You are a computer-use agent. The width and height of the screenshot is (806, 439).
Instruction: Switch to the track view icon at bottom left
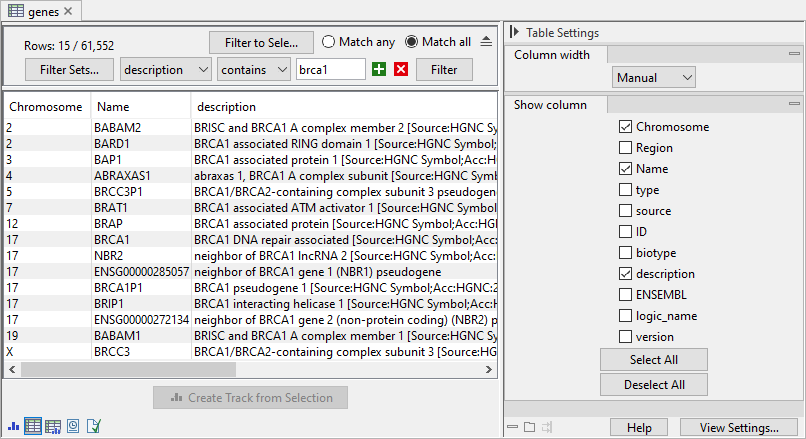pyautogui.click(x=12, y=426)
